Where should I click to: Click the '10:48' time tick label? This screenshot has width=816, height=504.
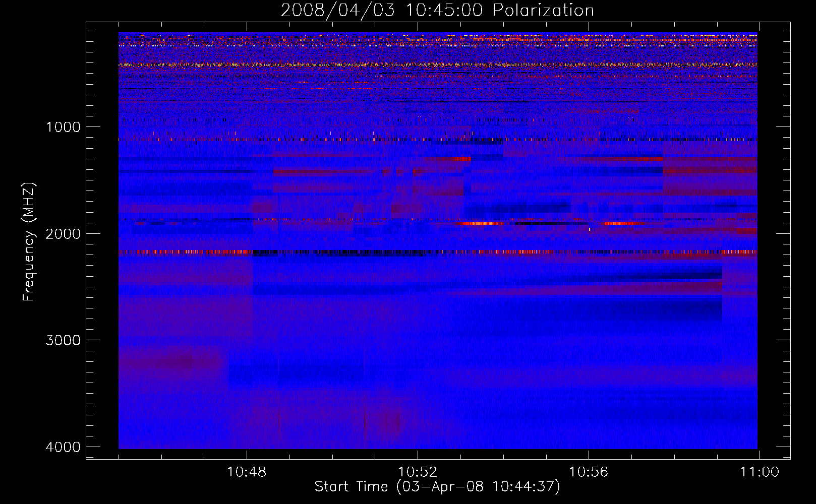coord(247,472)
